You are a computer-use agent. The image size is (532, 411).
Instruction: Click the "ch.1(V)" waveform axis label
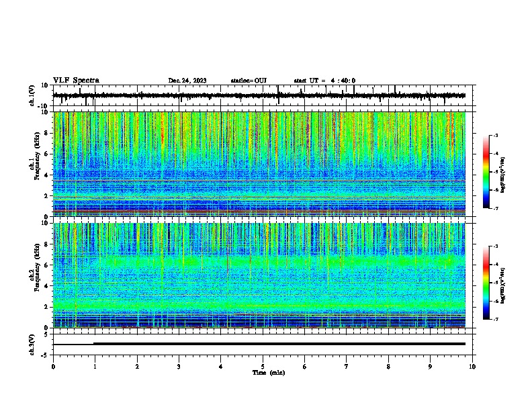point(32,95)
